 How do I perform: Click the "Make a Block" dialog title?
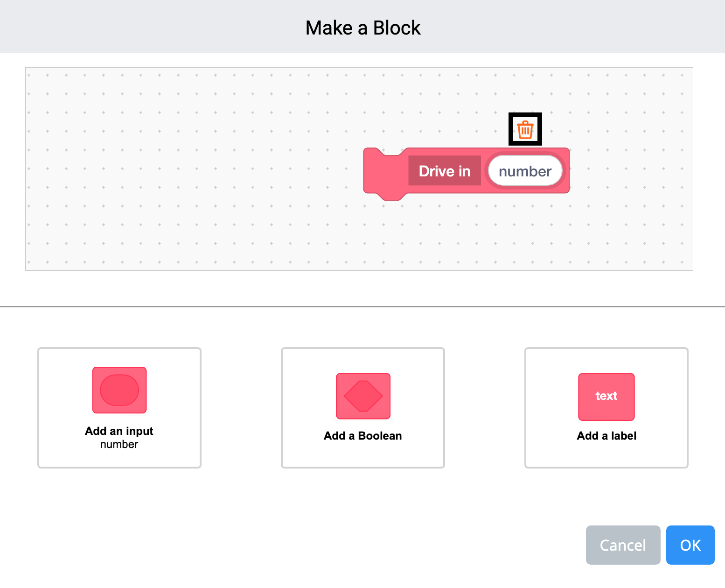[x=362, y=28]
